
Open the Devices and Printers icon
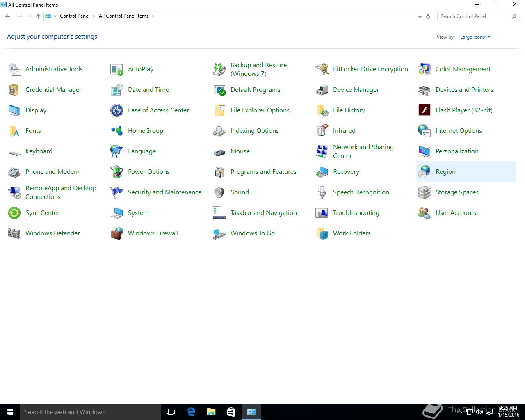pyautogui.click(x=425, y=90)
